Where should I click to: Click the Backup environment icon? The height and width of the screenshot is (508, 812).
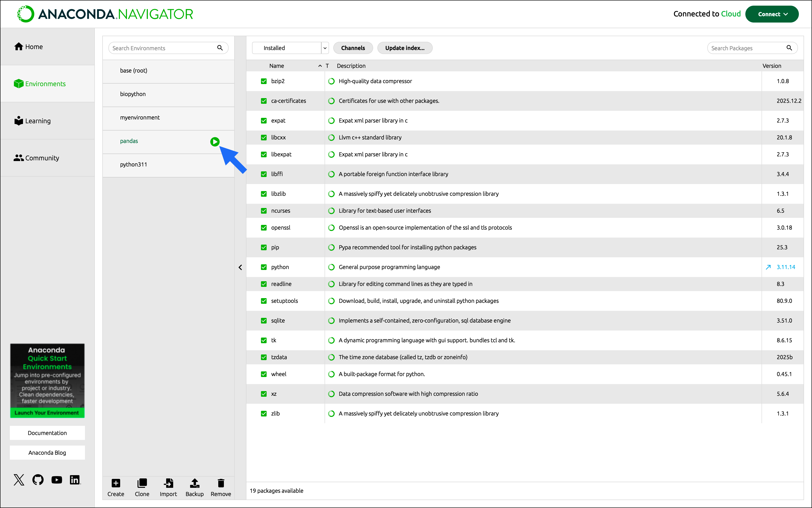(x=195, y=483)
